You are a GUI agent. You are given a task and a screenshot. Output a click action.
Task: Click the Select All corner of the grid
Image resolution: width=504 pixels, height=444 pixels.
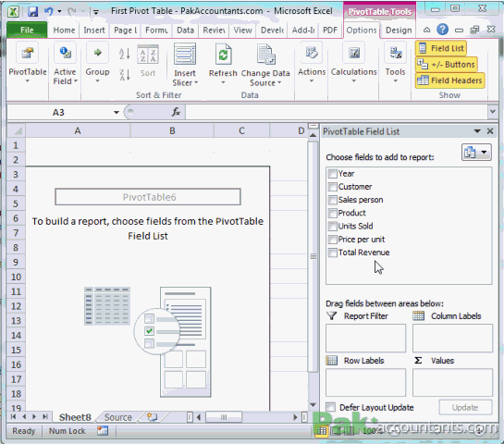16,130
